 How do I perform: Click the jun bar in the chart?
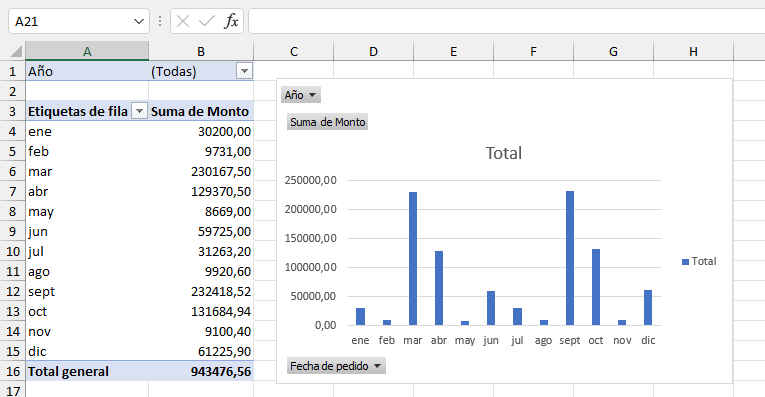(x=491, y=308)
